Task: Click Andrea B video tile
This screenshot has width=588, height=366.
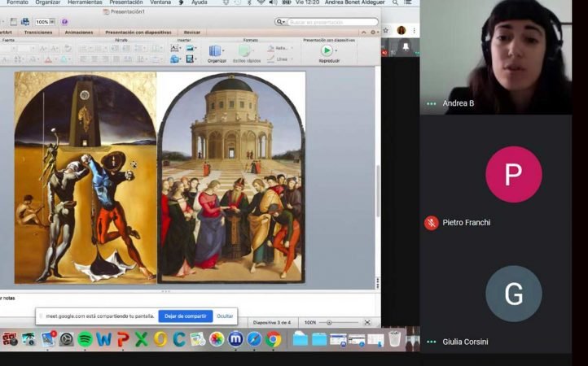Action: (496, 57)
